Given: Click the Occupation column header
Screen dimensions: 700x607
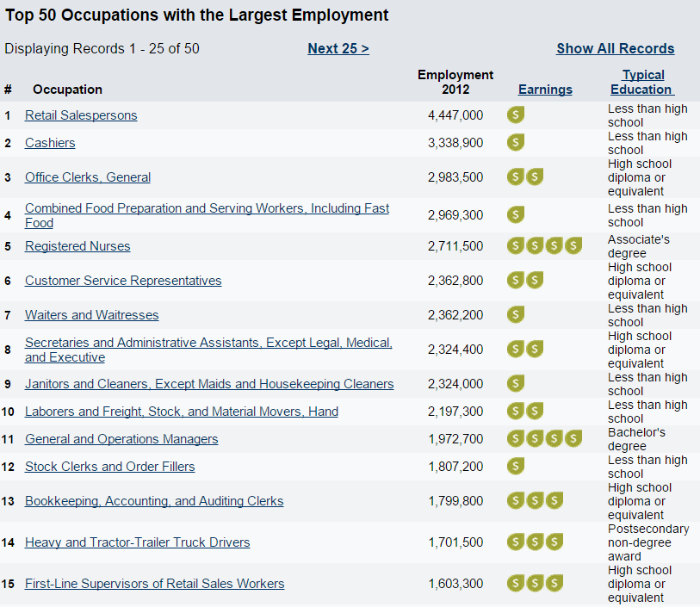Looking at the screenshot, I should (67, 90).
